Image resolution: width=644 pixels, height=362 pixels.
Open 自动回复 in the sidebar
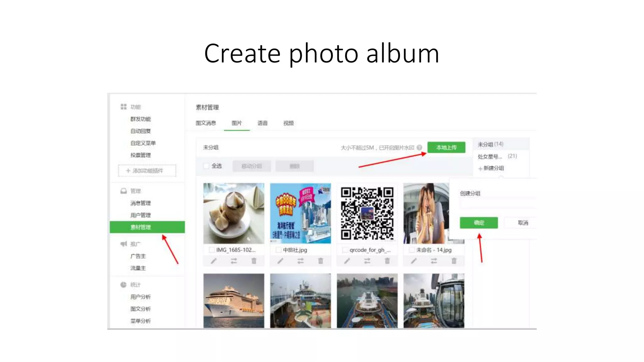point(141,131)
